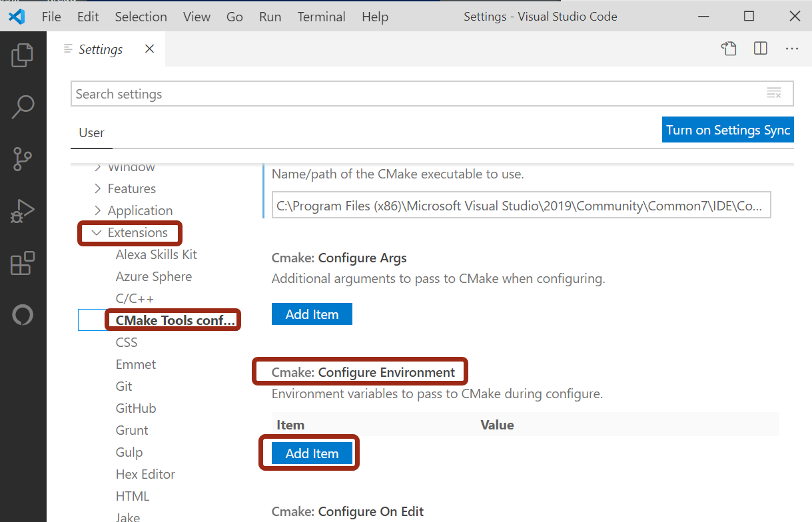Screen dimensions: 812x522
Task: Clear settings search filter icon
Action: tap(773, 93)
